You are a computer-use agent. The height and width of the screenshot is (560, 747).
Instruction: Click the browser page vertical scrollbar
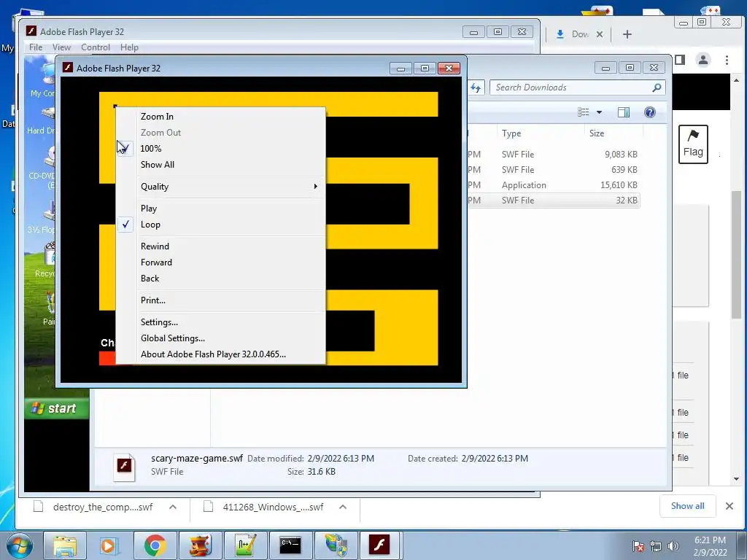tap(737, 254)
